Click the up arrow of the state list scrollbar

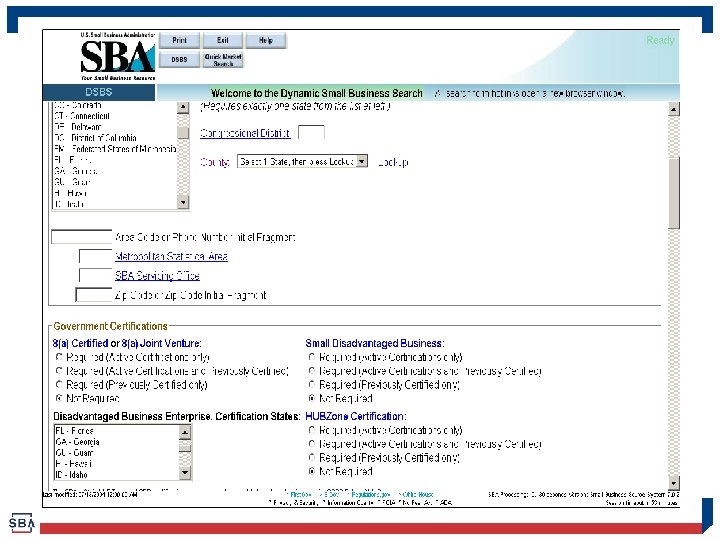coord(183,107)
